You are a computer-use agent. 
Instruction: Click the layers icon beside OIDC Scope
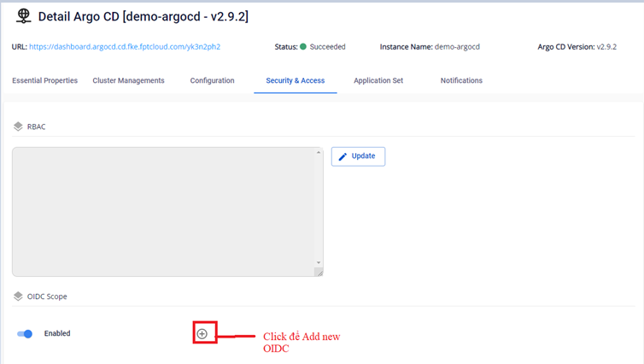(x=18, y=296)
